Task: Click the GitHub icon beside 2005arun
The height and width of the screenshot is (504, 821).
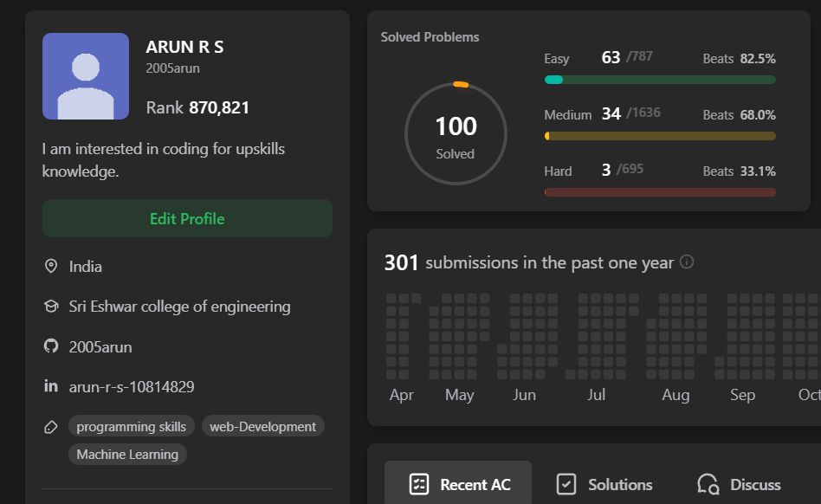Action: pos(51,346)
